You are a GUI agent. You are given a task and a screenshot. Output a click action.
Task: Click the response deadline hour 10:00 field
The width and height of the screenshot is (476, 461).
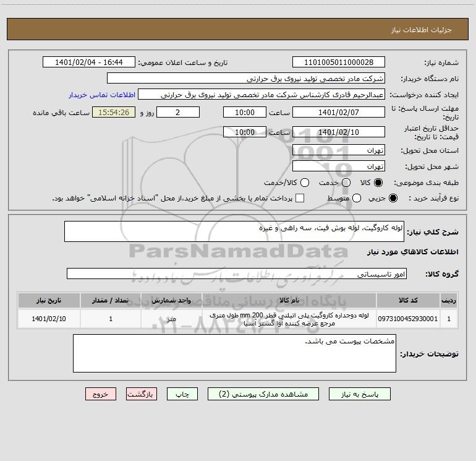click(245, 112)
